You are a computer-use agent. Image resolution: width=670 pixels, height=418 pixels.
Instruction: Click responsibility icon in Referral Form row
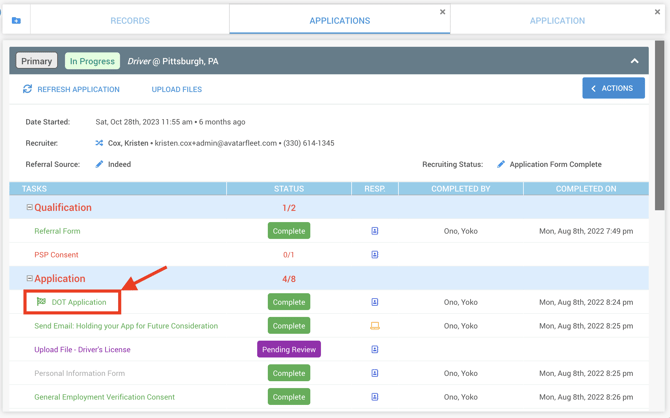pyautogui.click(x=375, y=231)
